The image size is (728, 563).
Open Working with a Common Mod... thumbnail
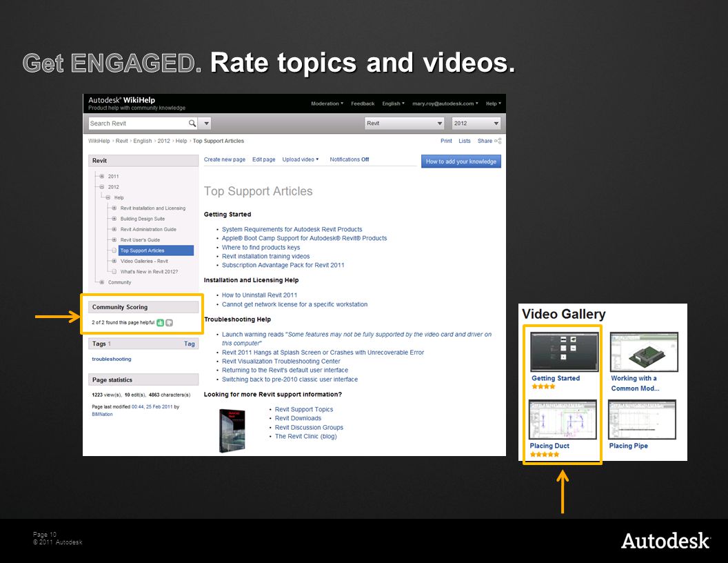[x=644, y=352]
